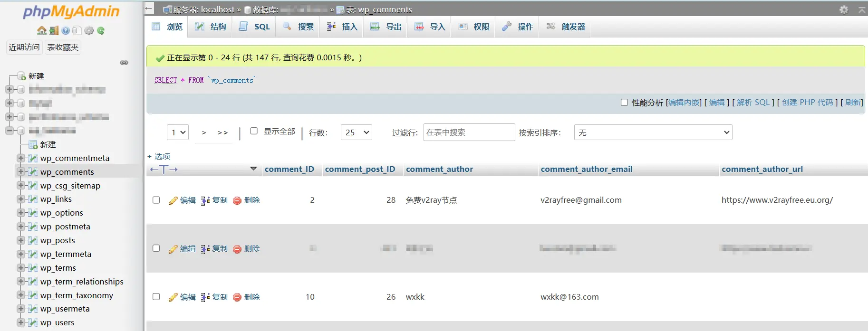
Task: Expand the wp_csg_sitemap tree node
Action: (20, 185)
